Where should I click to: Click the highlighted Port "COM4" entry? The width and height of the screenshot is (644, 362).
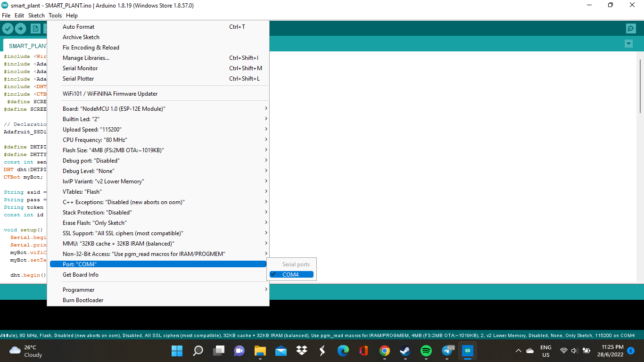pyautogui.click(x=158, y=264)
